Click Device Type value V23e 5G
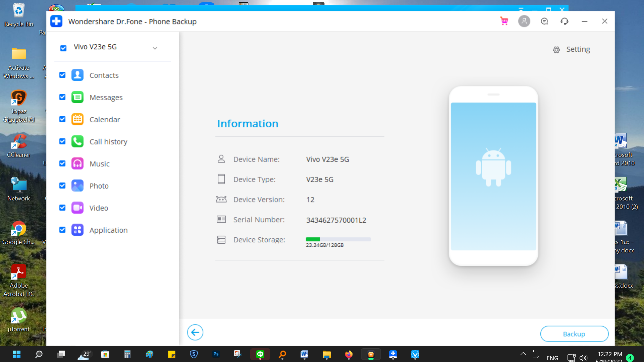 click(320, 180)
